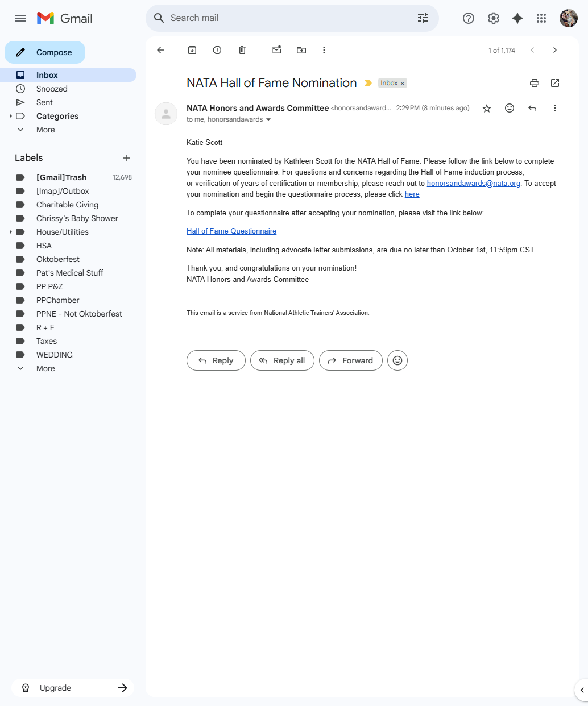Open the Settings gear
Image resolution: width=588 pixels, height=706 pixels.
494,18
